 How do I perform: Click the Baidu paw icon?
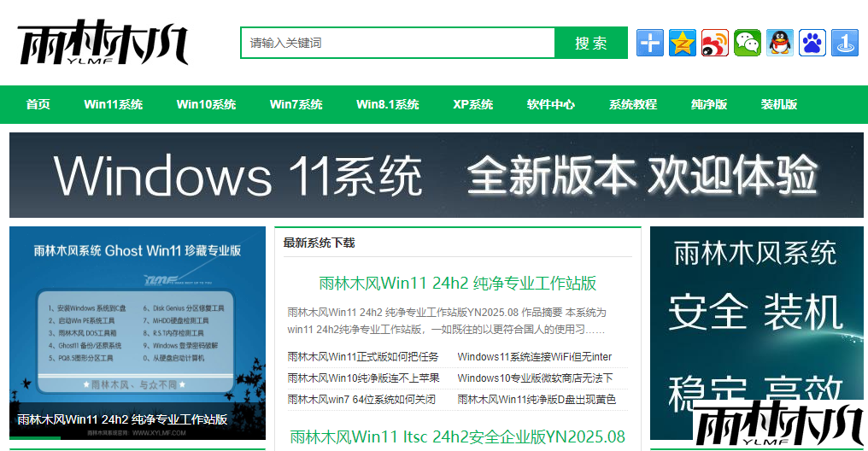pyautogui.click(x=812, y=43)
